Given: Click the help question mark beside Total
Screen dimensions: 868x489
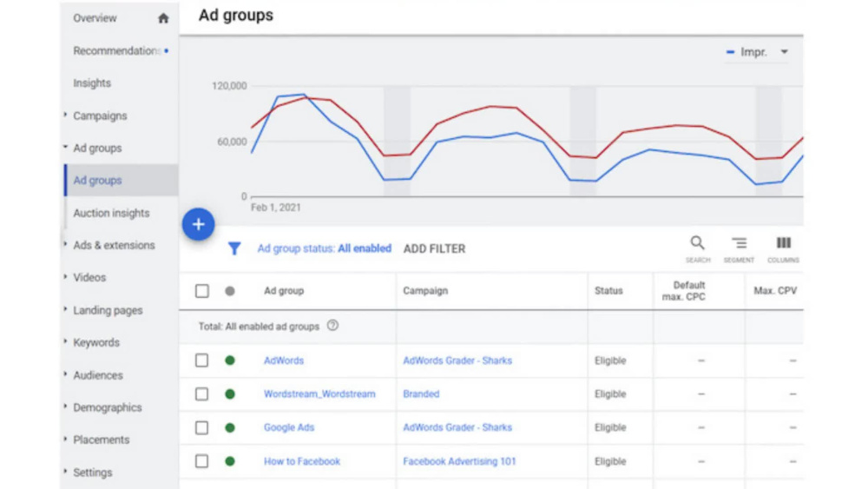Looking at the screenshot, I should [x=332, y=326].
